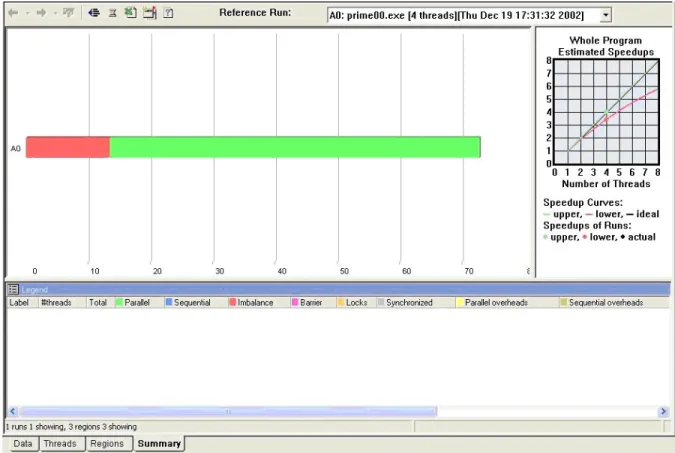The height and width of the screenshot is (453, 675).
Task: Click the window with pin toolbar icon
Action: click(150, 13)
